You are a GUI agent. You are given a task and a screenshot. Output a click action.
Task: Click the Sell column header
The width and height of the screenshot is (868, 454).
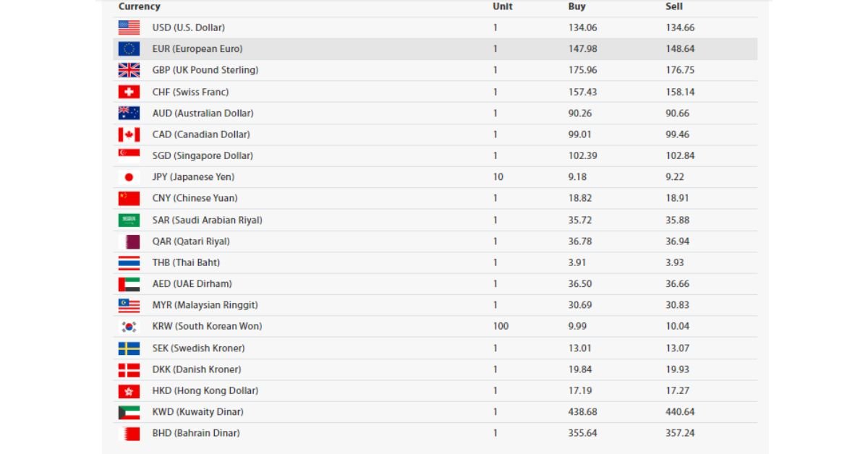674,7
